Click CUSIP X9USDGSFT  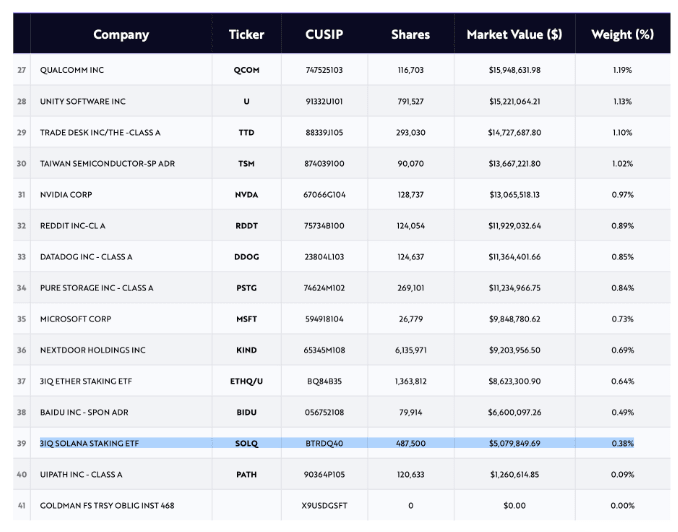[x=324, y=506]
